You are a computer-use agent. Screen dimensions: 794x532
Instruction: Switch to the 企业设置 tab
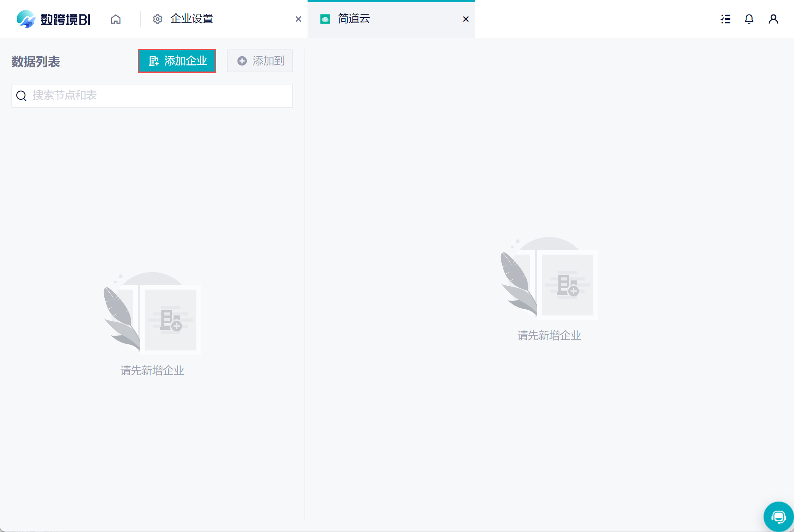point(191,19)
